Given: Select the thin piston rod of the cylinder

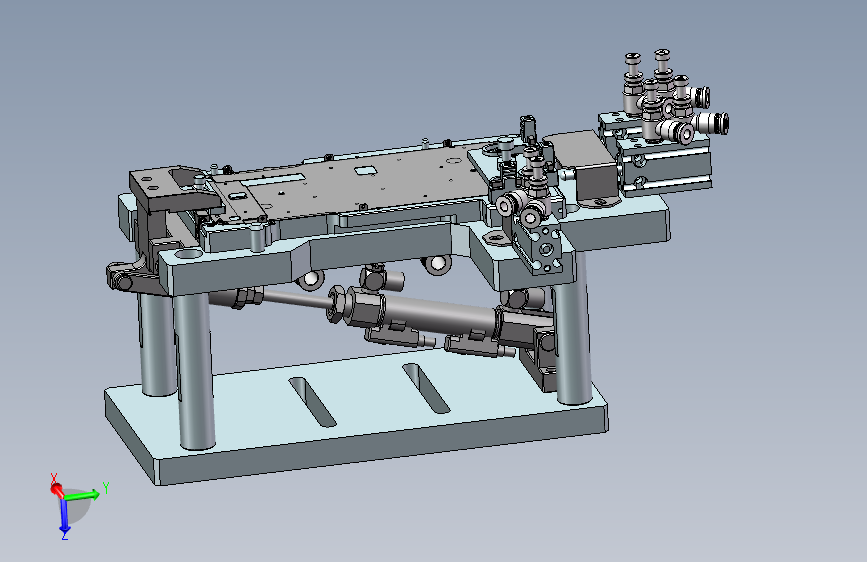Looking at the screenshot, I should 296,299.
